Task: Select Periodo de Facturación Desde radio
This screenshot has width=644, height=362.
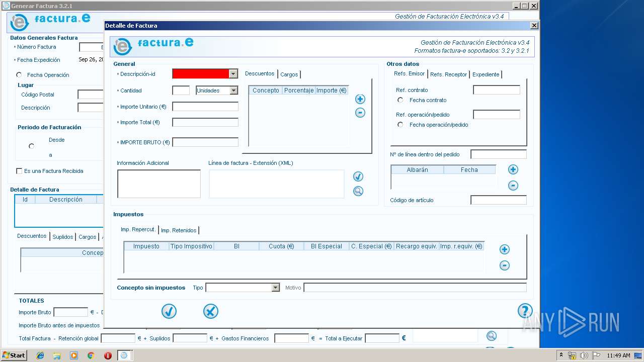Action: 31,146
